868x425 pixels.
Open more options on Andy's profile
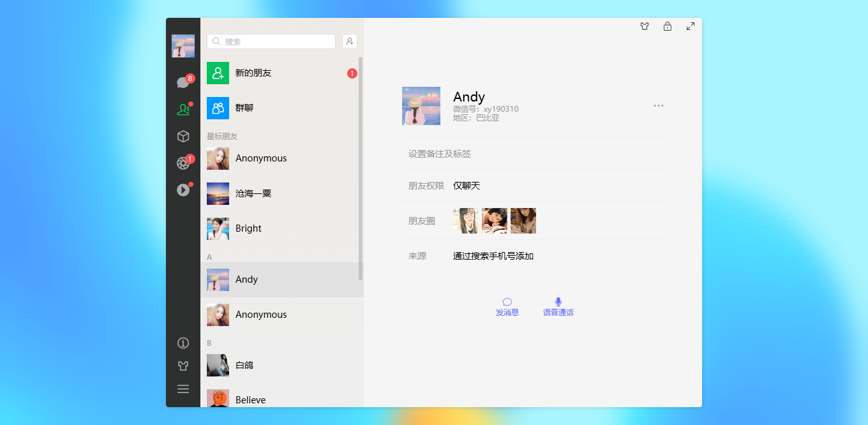click(658, 105)
